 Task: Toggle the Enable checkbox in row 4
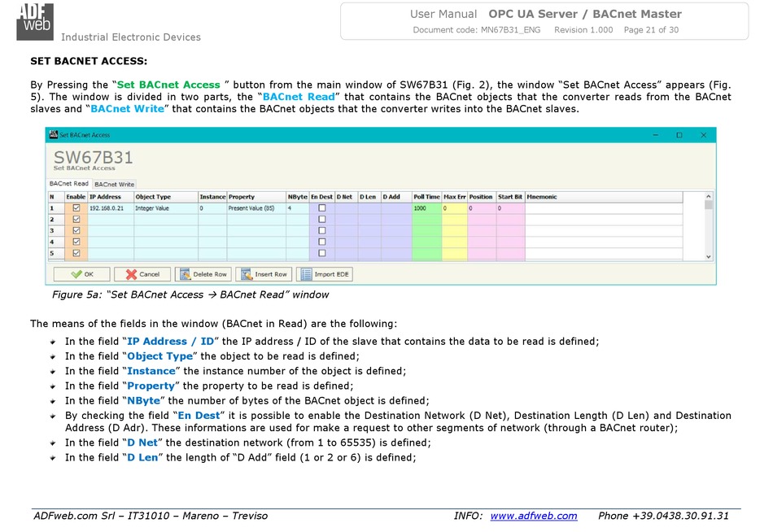[76, 242]
